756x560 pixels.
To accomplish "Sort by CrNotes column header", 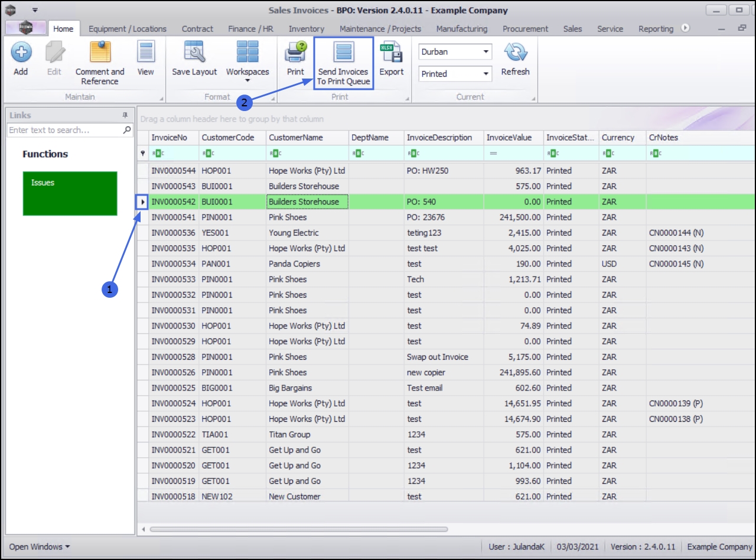I will coord(700,138).
